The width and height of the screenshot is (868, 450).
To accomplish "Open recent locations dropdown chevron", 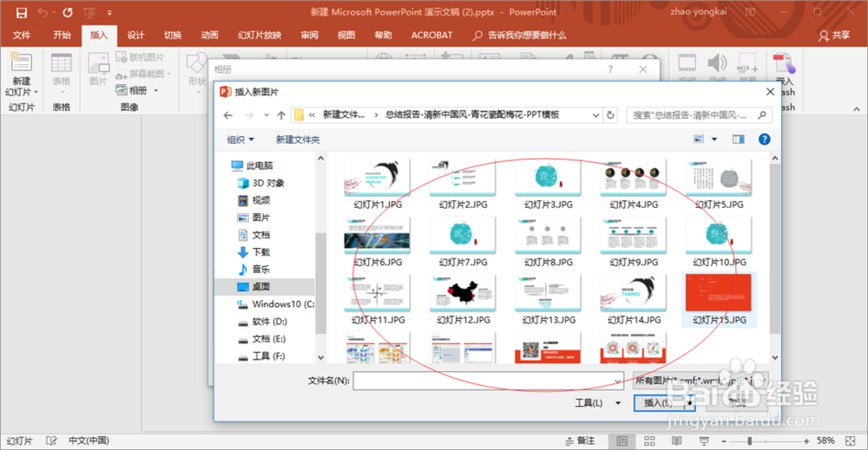I will click(266, 115).
